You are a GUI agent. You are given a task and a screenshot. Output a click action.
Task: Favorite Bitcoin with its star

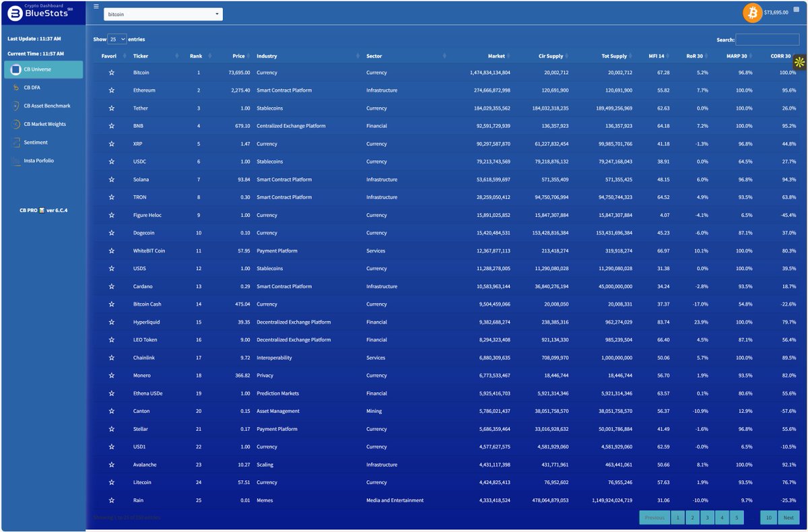pyautogui.click(x=112, y=72)
